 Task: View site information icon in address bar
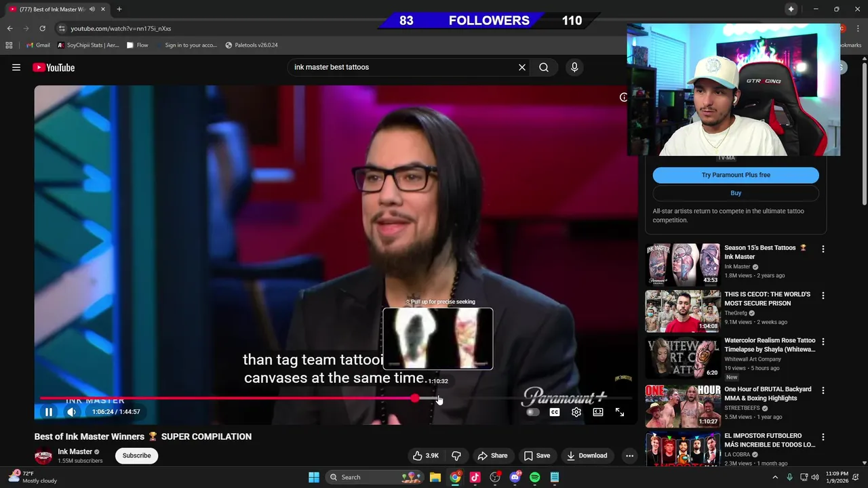(x=62, y=28)
